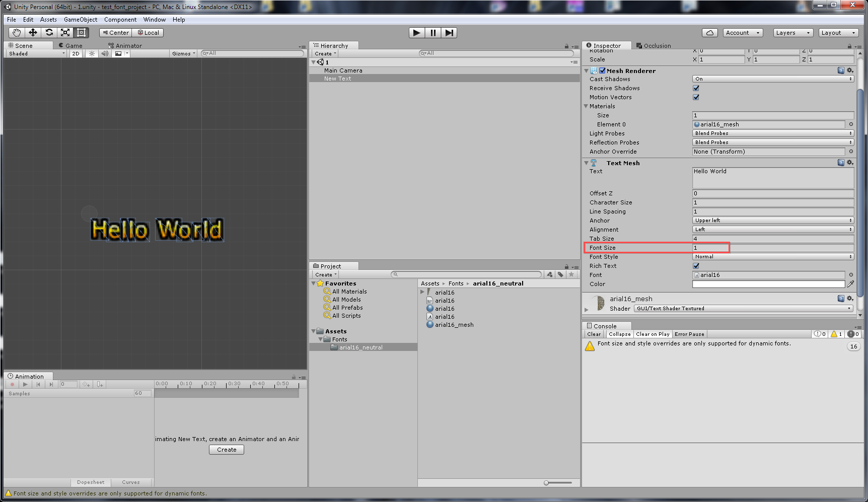Select New Text in the Hierarchy
This screenshot has width=868, height=502.
pos(337,79)
